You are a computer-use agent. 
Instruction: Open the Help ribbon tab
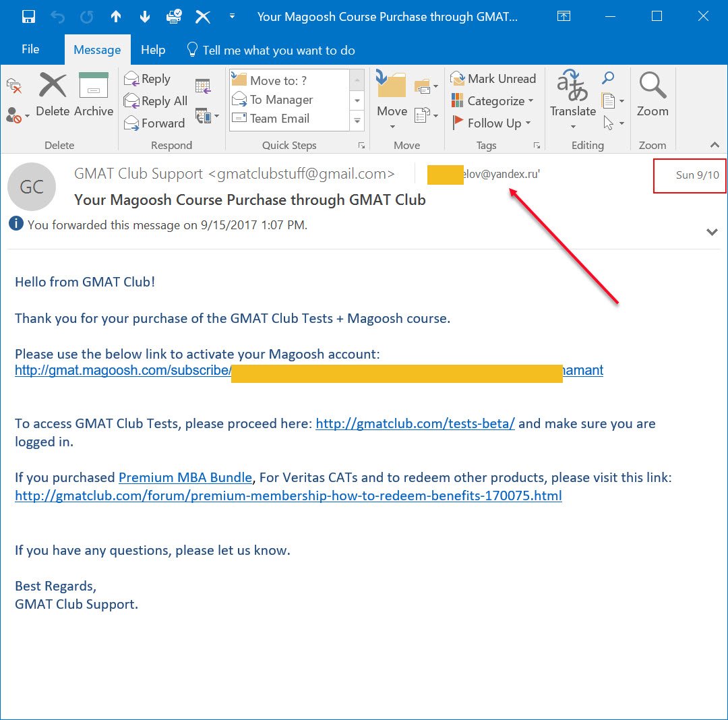pyautogui.click(x=153, y=50)
